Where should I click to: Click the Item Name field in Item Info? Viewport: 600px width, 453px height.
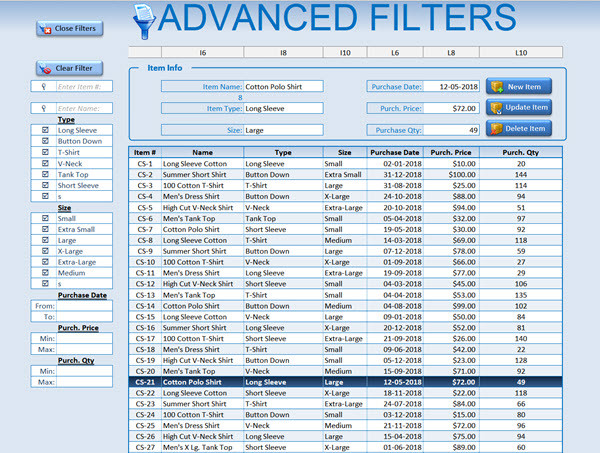(283, 87)
